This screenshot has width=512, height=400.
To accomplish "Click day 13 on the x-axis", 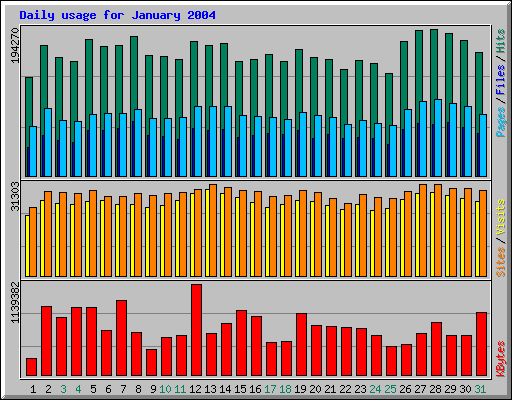I will point(210,389).
